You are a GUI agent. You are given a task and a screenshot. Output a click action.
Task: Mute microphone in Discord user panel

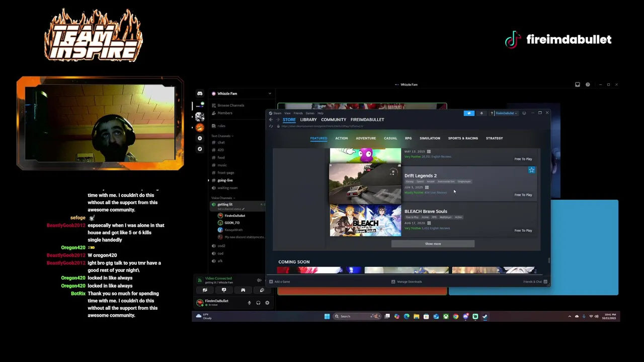tap(249, 303)
